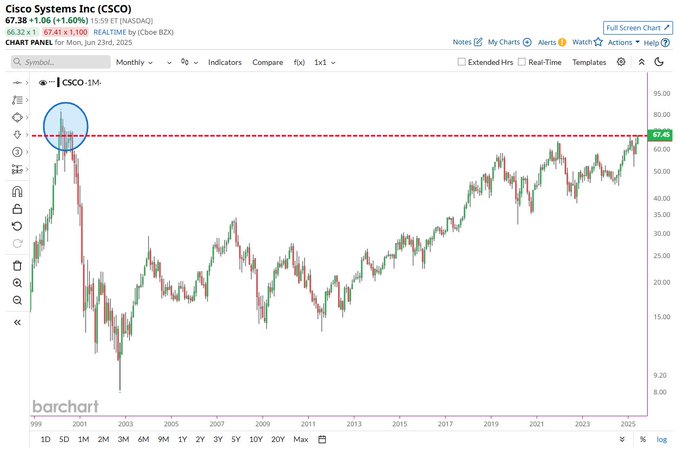This screenshot has width=679, height=449.
Task: Open the Help link
Action: tap(656, 43)
